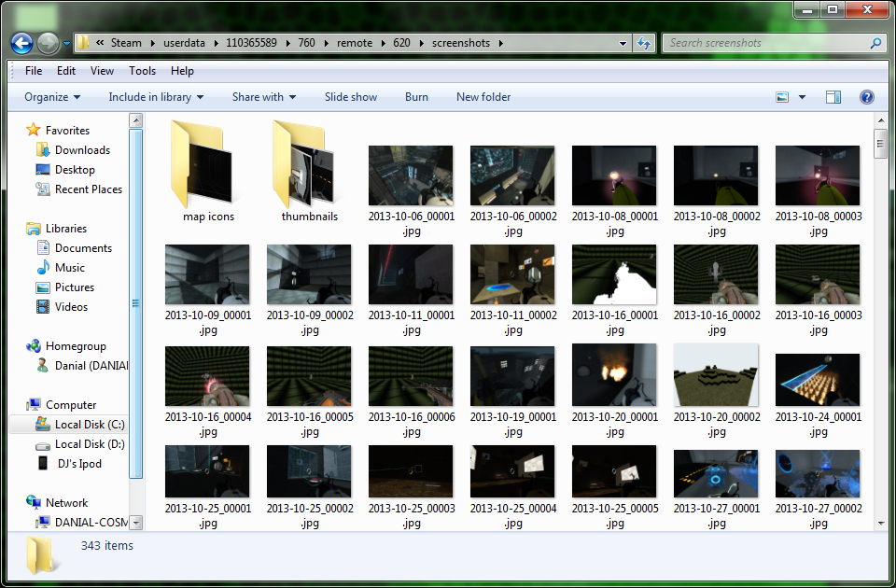Select Network in navigation pane
Image resolution: width=896 pixels, height=588 pixels.
(x=66, y=503)
